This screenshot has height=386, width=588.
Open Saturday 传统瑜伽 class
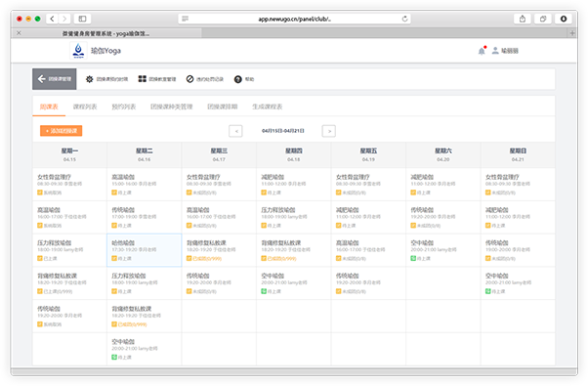coord(443,217)
